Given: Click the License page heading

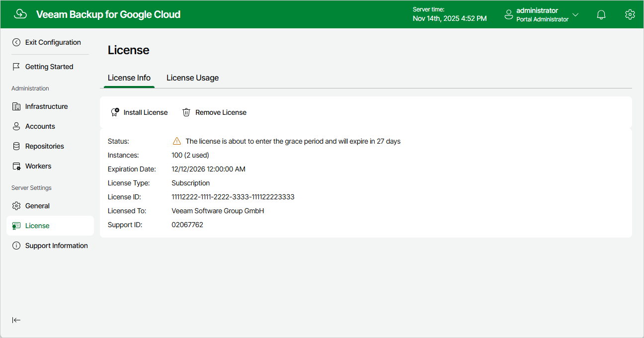Looking at the screenshot, I should (x=129, y=50).
